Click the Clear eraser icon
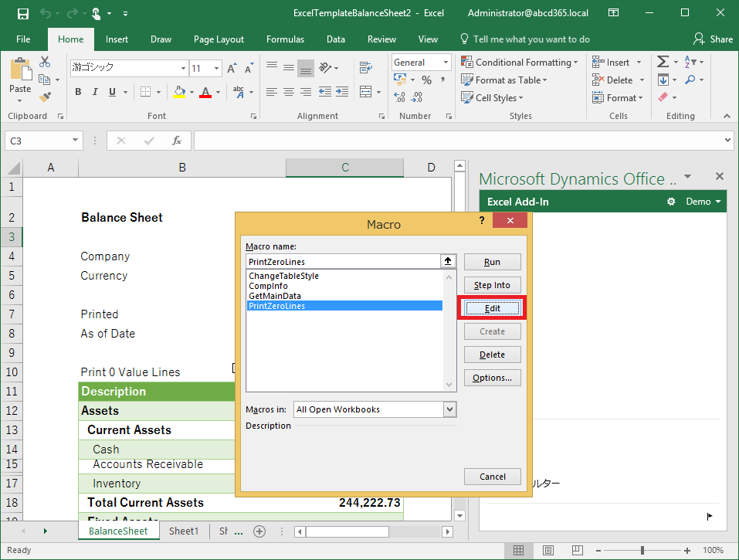The image size is (739, 560). click(x=663, y=97)
